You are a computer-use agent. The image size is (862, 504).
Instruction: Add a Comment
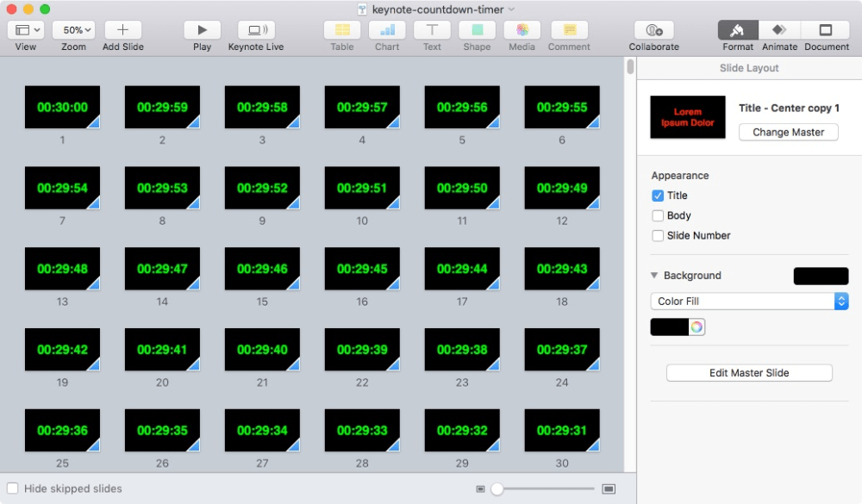point(569,30)
